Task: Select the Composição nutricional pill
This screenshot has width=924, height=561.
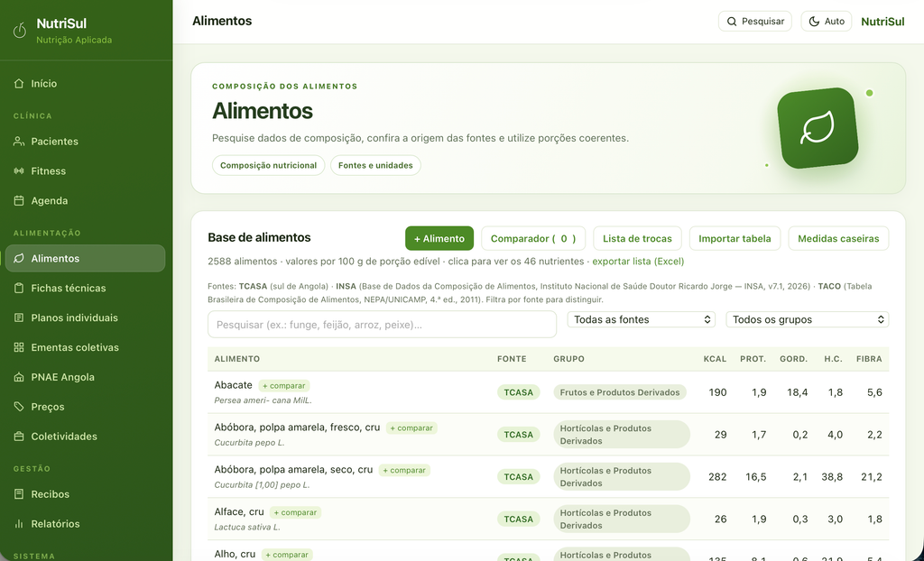Action: point(268,166)
